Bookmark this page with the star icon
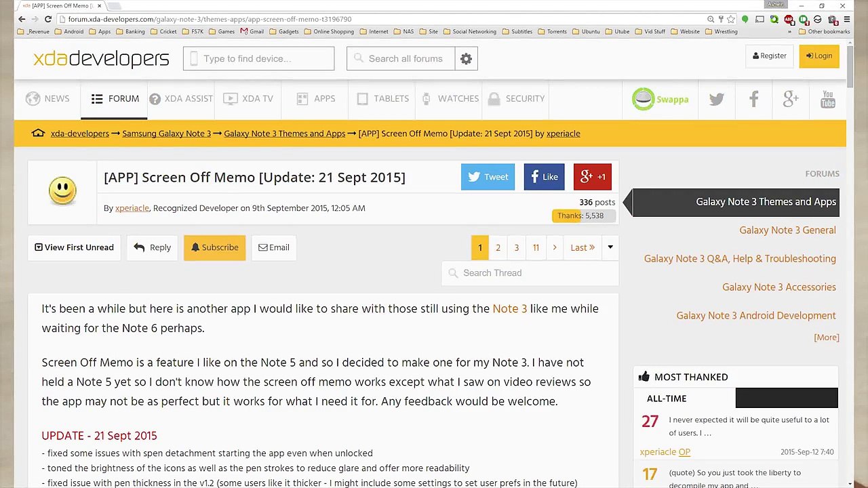 (730, 19)
